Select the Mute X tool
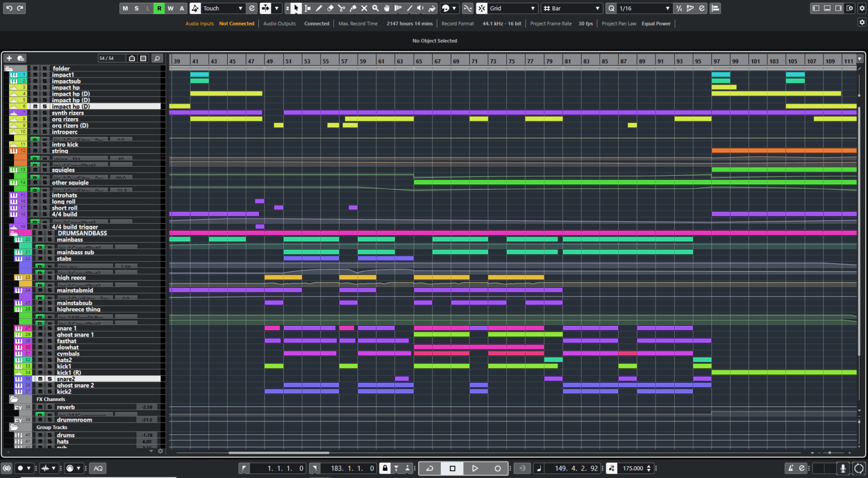This screenshot has width=868, height=478. click(x=364, y=8)
